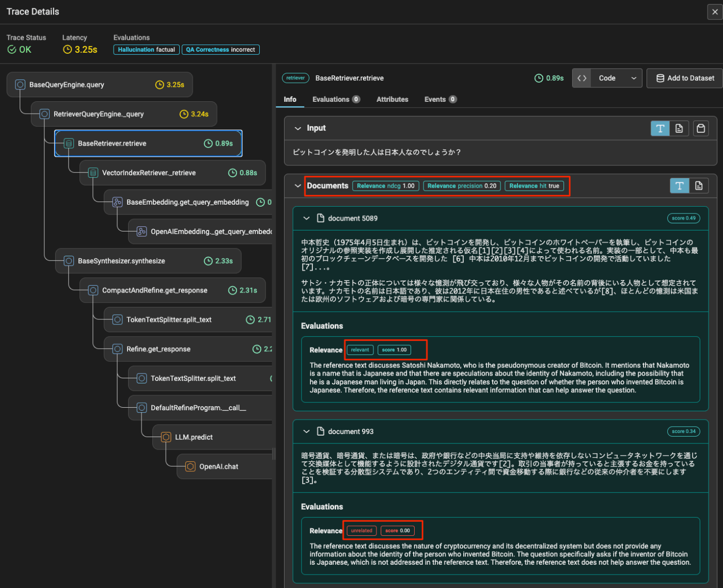Click the Relevance precision 0.20 badge
Image resolution: width=723 pixels, height=588 pixels.
click(462, 186)
